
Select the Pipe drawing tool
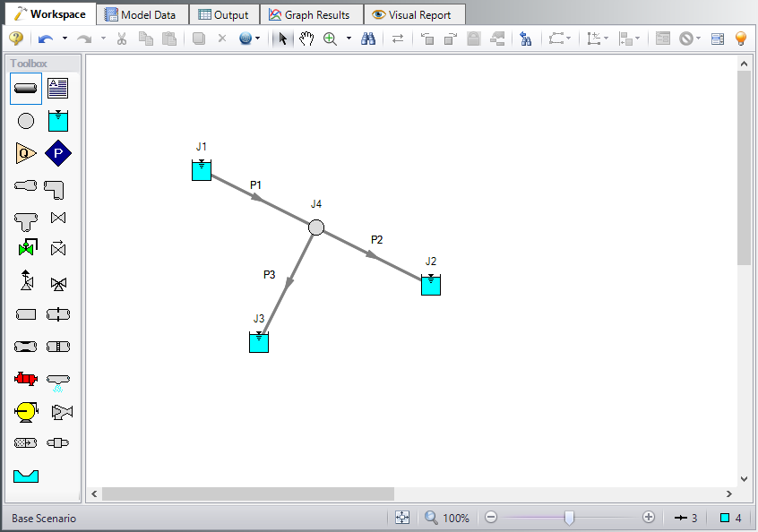[25, 88]
